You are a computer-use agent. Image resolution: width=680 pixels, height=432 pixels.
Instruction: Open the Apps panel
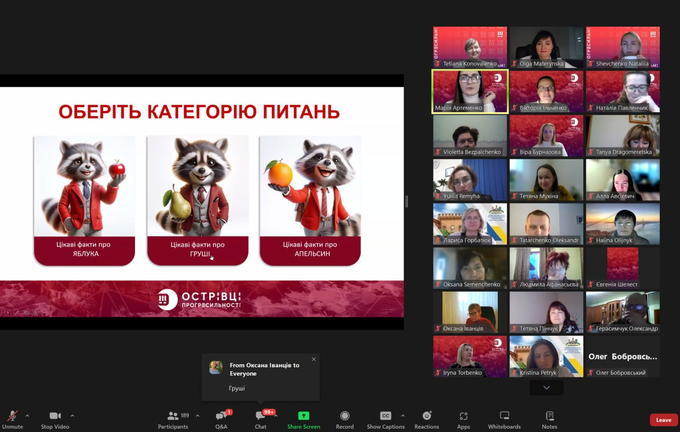[464, 417]
